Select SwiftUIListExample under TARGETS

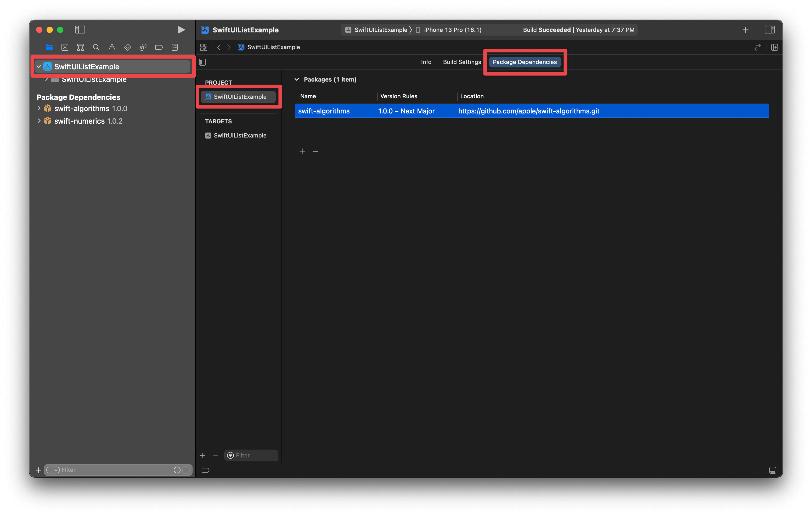tap(240, 135)
